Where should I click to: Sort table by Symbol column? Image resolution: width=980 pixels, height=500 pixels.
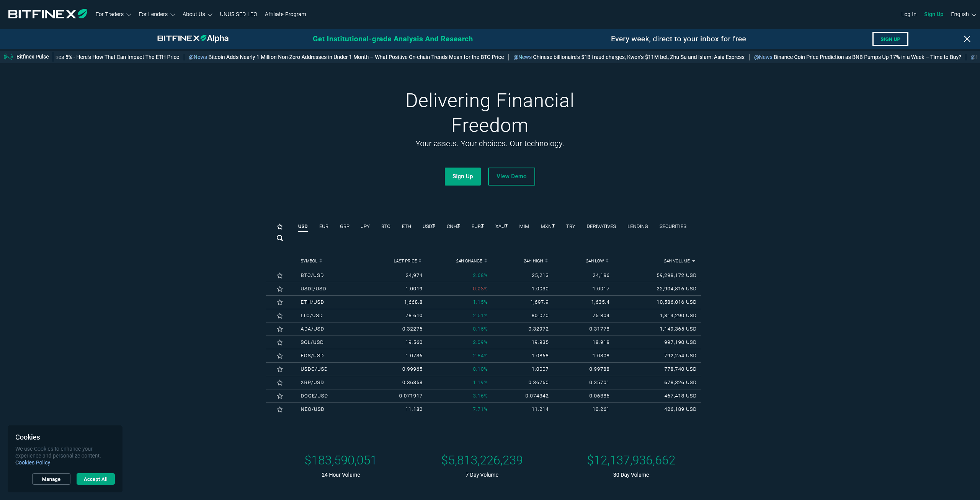[x=311, y=261]
